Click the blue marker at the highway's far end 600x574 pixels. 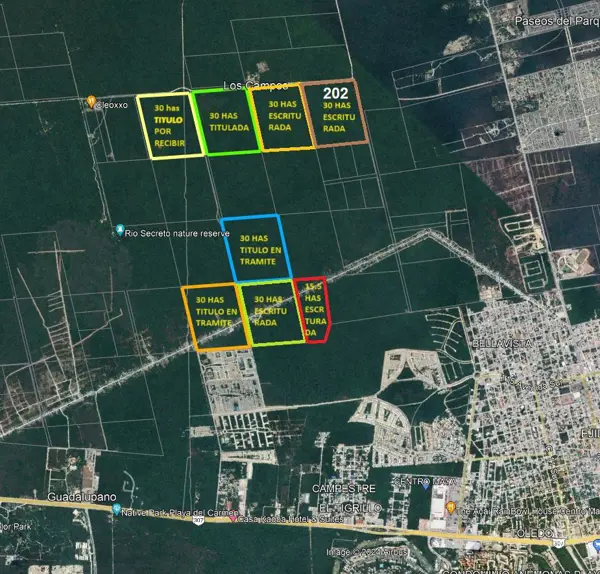[x=596, y=544]
